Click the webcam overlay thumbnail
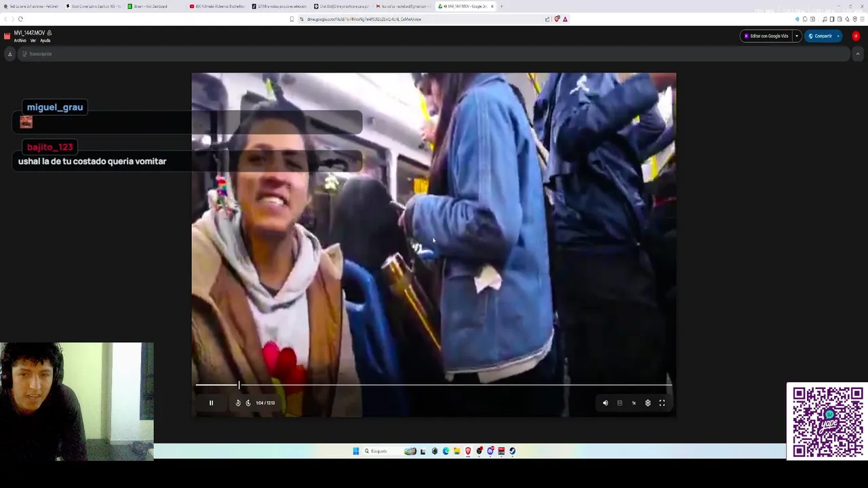 point(77,401)
